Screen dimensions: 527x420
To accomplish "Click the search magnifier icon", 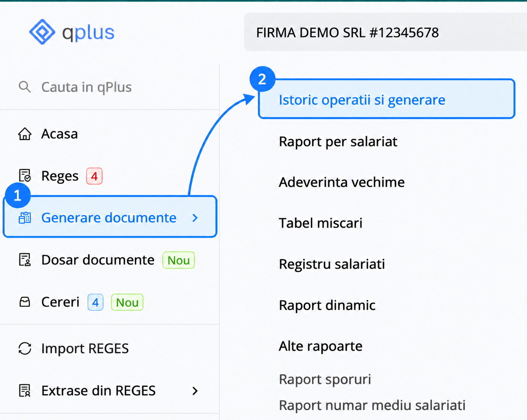I will pos(25,87).
